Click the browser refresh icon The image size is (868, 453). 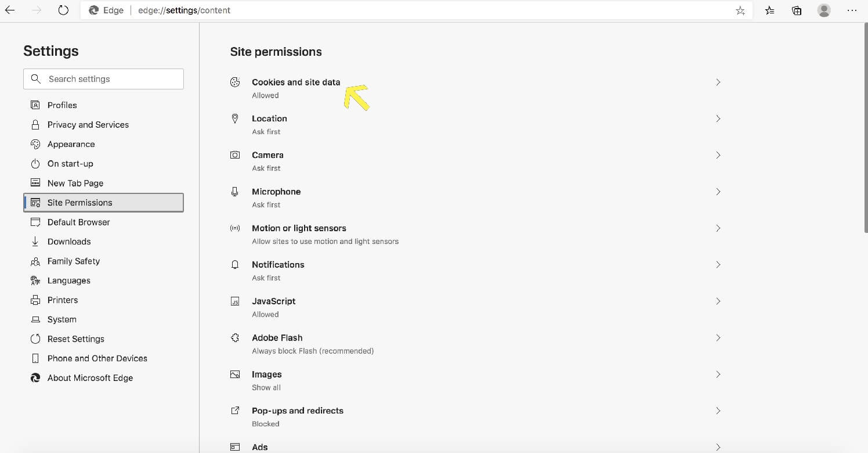click(x=63, y=10)
